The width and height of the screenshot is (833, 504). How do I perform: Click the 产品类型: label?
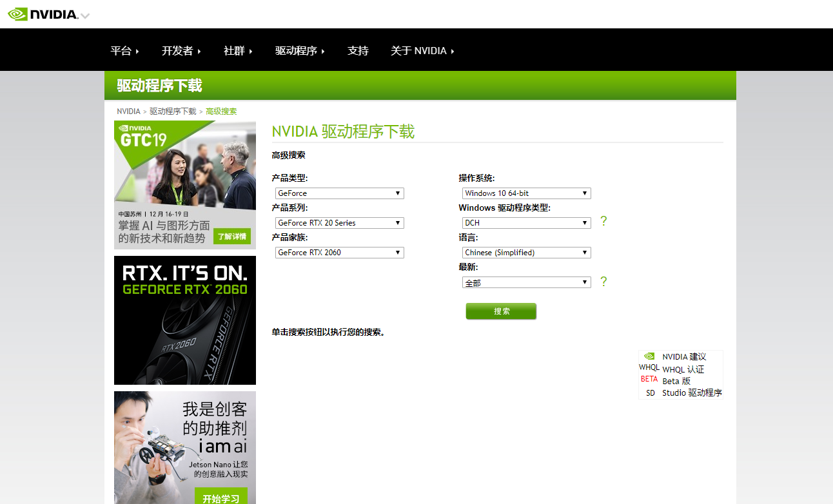tap(289, 179)
